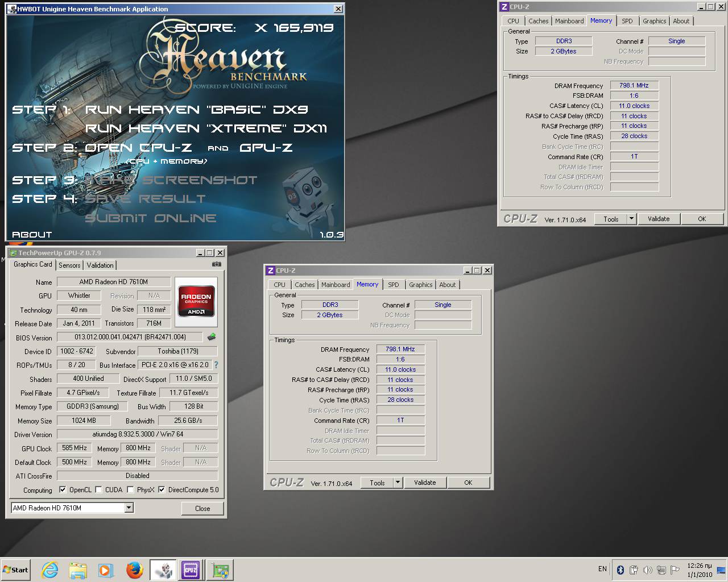Click RUN HEAVEN "XTREME" DX11 option

pos(206,128)
